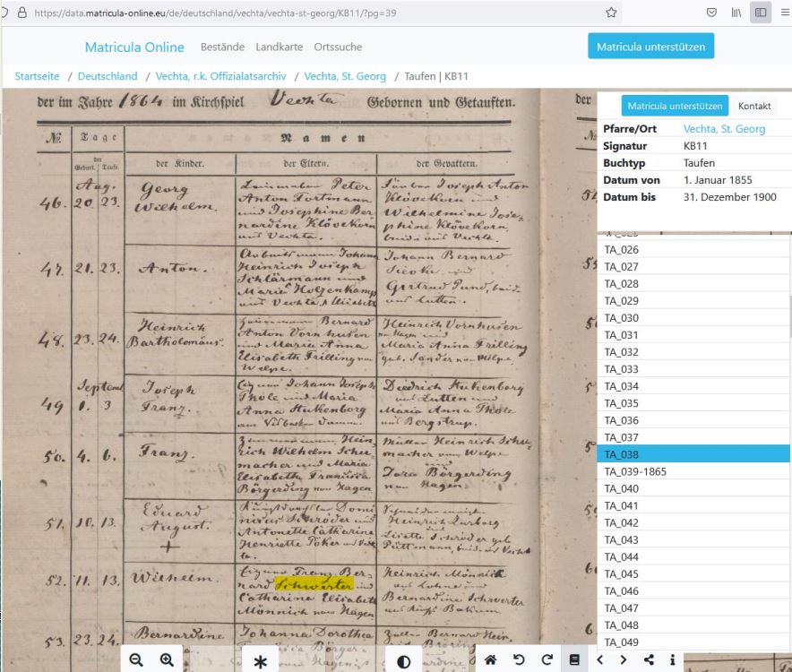Select page TA_042
792x672 pixels.
click(x=693, y=523)
